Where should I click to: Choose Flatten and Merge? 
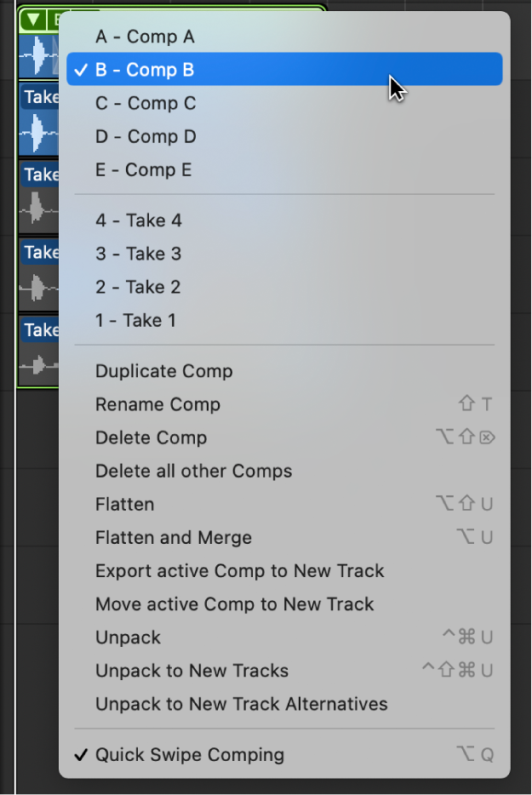click(173, 537)
